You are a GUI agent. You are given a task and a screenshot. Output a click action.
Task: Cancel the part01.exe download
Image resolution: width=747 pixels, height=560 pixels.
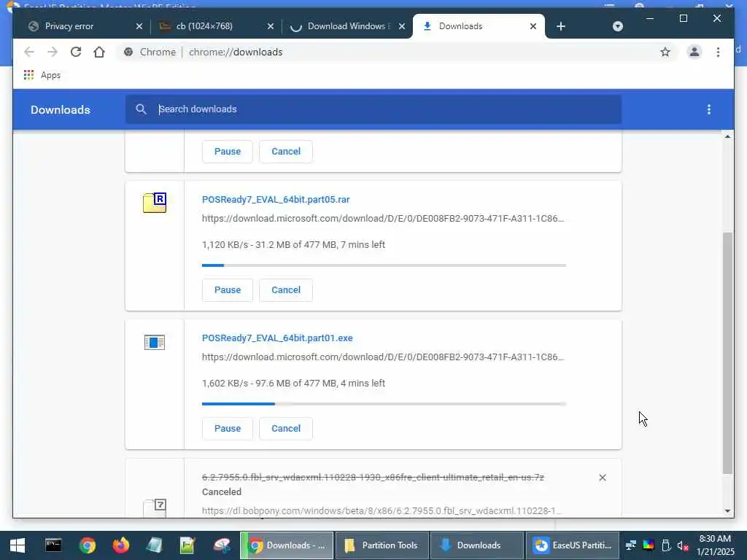click(286, 429)
